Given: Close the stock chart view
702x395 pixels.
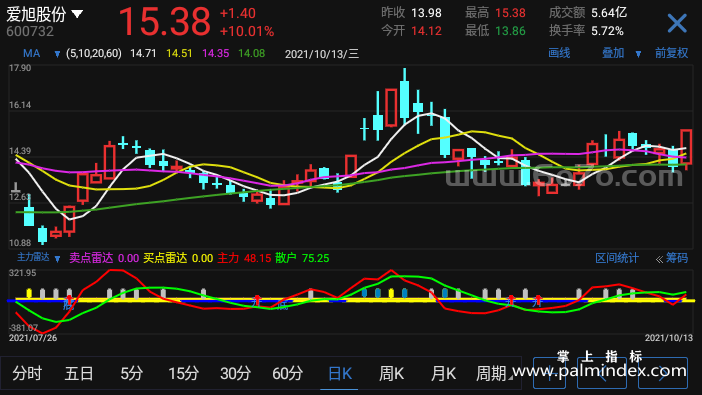Looking at the screenshot, I should tap(676, 23).
